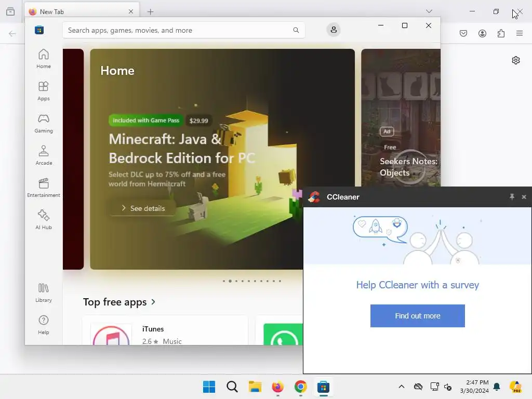Expand Firefox list all tabs chevron
This screenshot has width=532, height=399.
tap(429, 11)
